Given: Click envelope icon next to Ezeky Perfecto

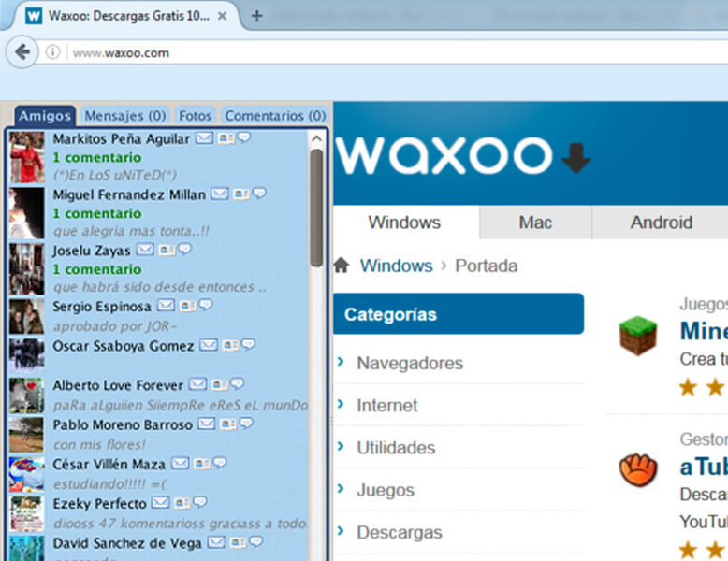Looking at the screenshot, I should pos(161,502).
